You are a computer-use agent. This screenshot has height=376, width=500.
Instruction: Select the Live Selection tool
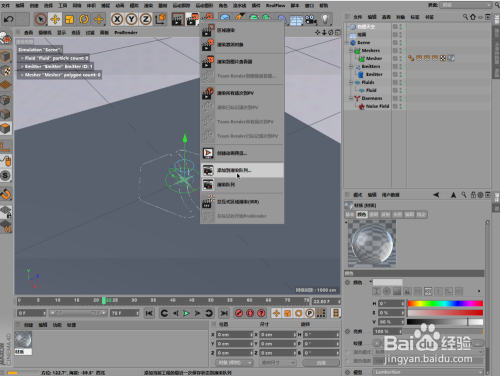41,19
